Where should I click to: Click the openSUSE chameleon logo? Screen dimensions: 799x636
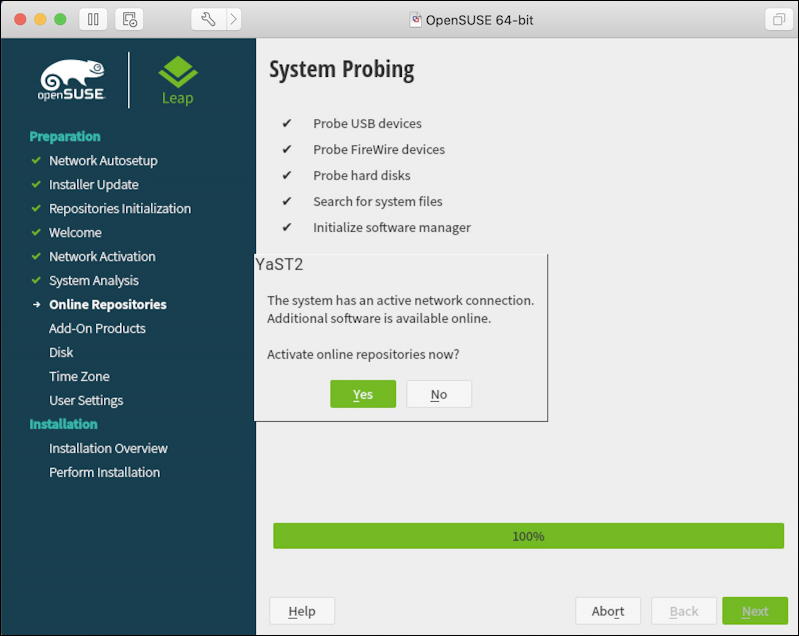(x=72, y=80)
